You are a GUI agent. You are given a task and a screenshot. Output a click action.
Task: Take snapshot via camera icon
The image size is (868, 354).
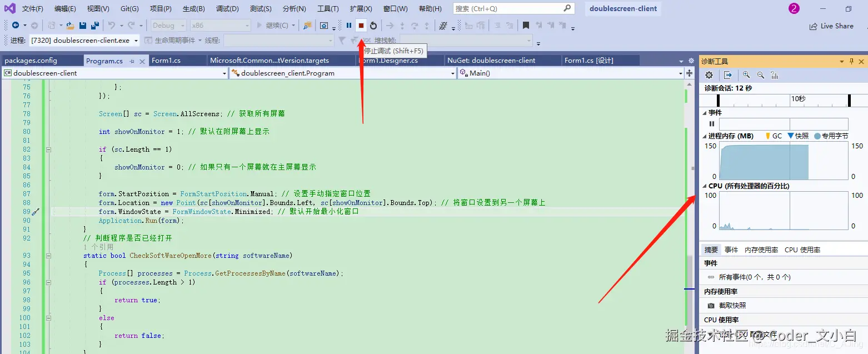click(x=711, y=306)
